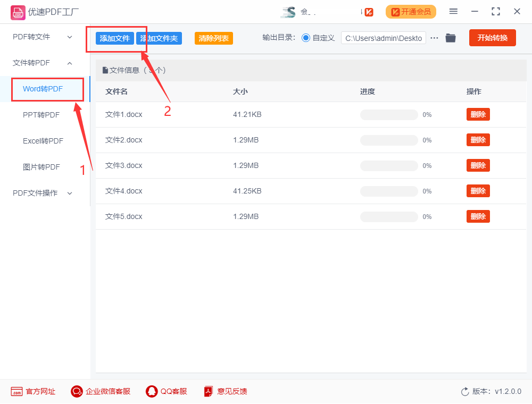Open the official website via 官方网址 icon
The height and width of the screenshot is (404, 532).
click(x=17, y=391)
